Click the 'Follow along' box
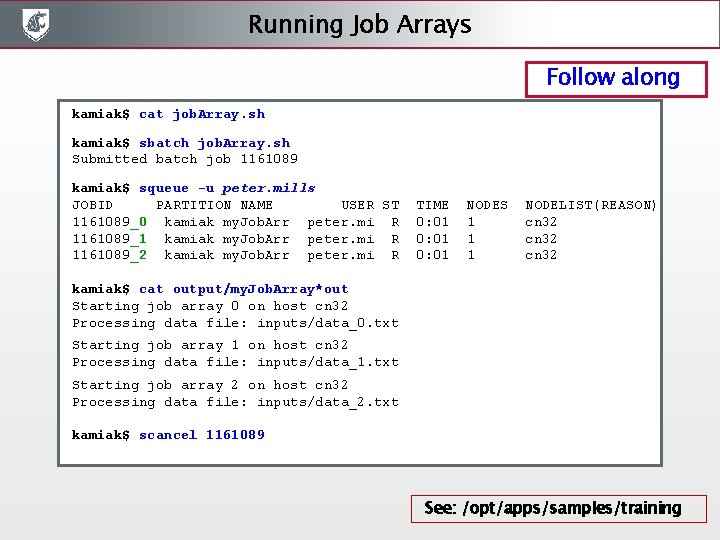The height and width of the screenshot is (540, 720). point(616,79)
